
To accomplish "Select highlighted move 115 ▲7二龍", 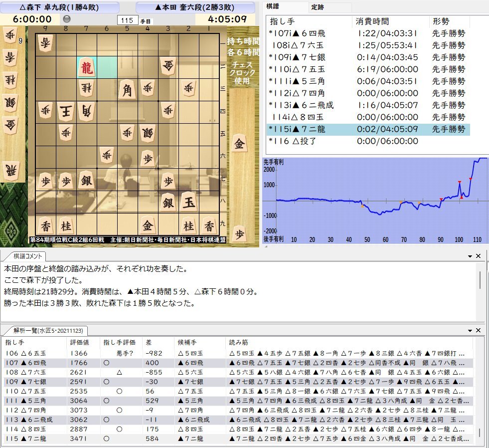I will pyautogui.click(x=368, y=129).
